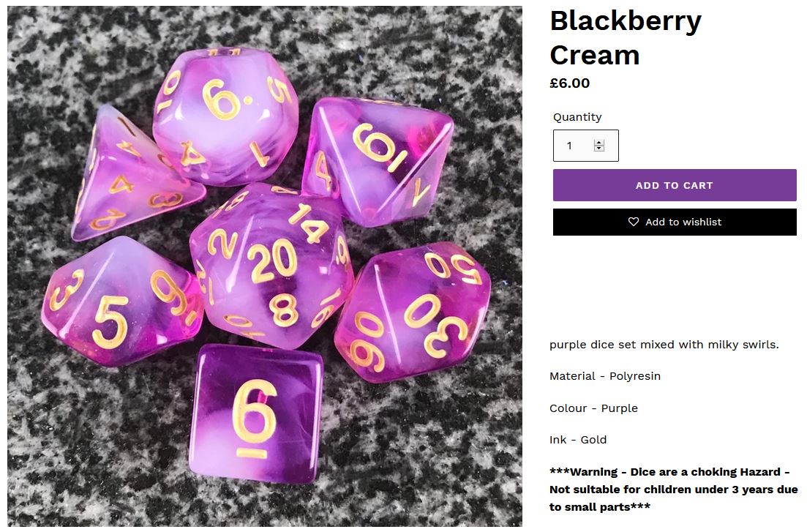Click the heart icon on the wishlist button
Screen dimensions: 807x532
point(634,222)
